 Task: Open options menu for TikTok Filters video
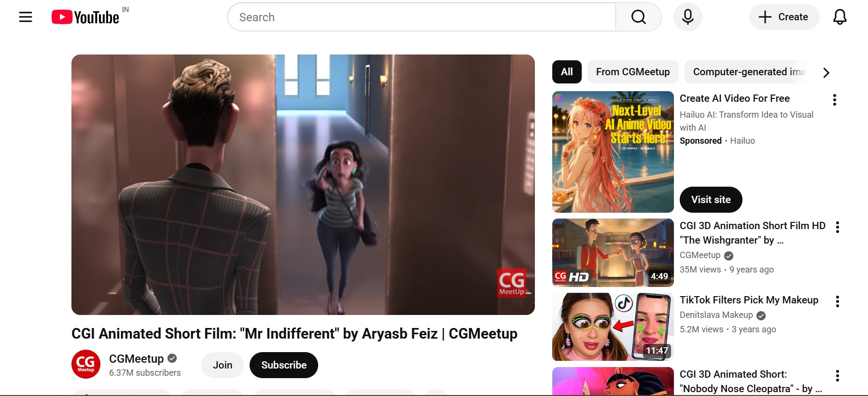click(x=838, y=301)
